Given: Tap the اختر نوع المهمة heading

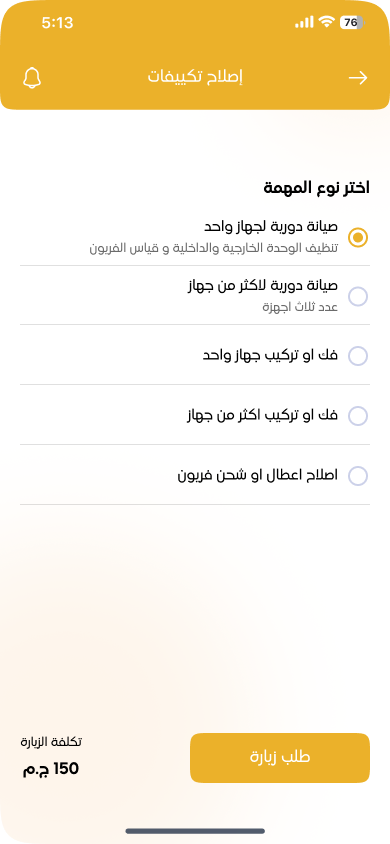Looking at the screenshot, I should click(316, 188).
